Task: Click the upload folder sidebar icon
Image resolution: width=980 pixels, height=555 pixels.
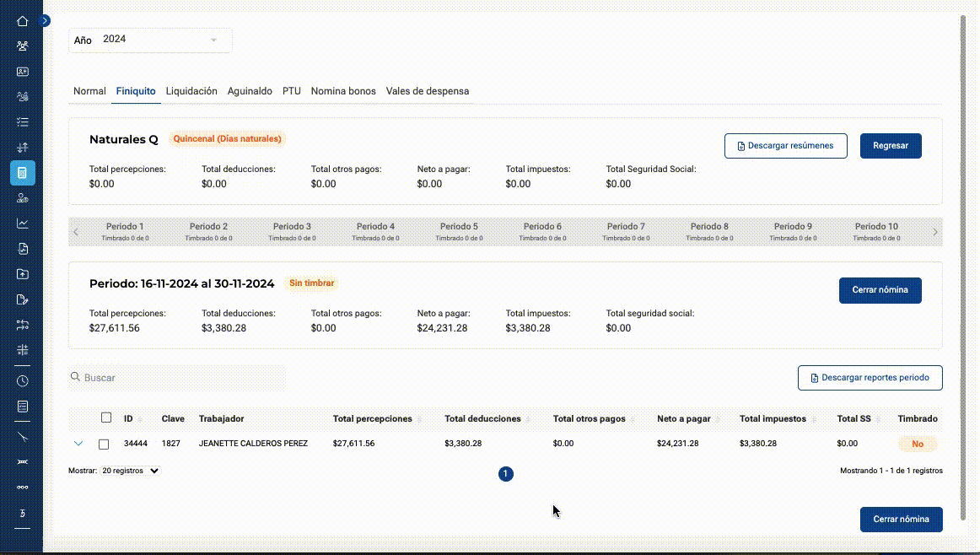Action: point(23,274)
